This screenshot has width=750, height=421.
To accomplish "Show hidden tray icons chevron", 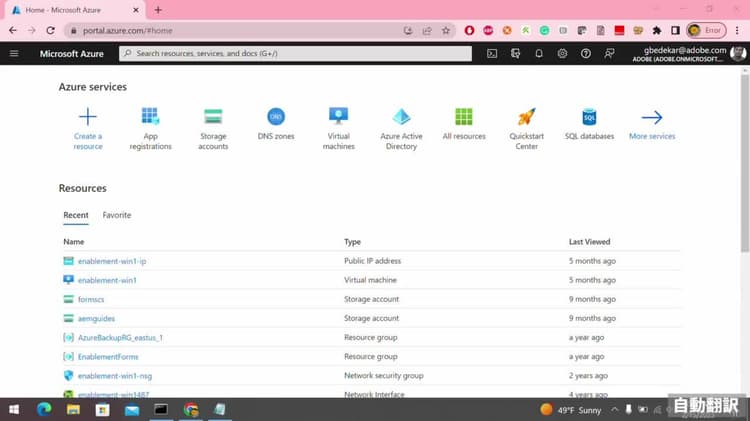I will [615, 410].
